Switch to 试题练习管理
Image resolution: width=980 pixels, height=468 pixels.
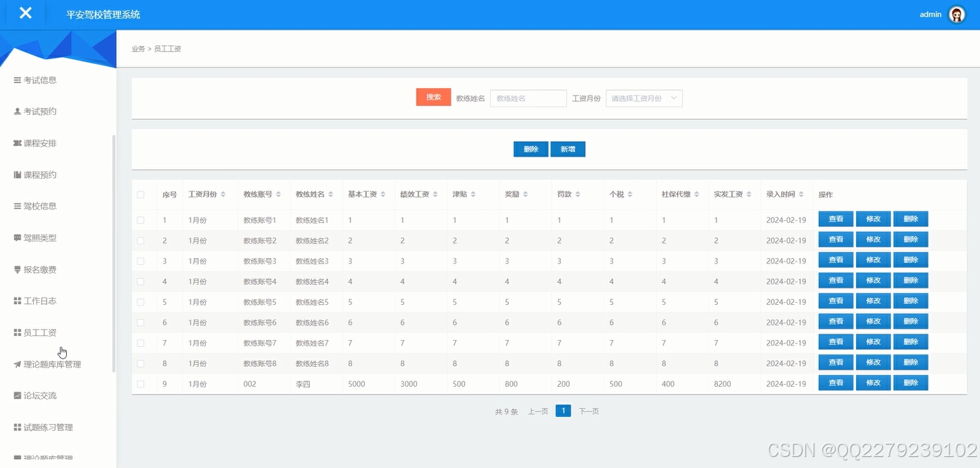click(x=42, y=427)
